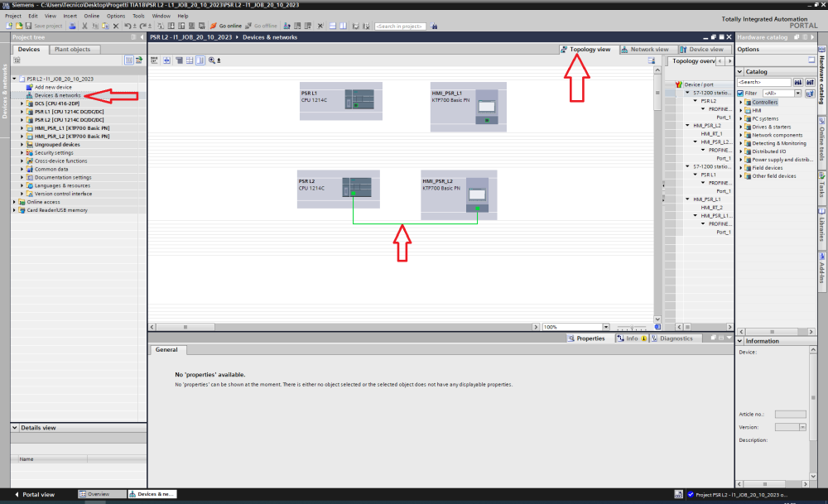Click the HMI_PSR_L2 KTP700 panel image
Viewport: 828px width, 504px height.
click(x=477, y=195)
